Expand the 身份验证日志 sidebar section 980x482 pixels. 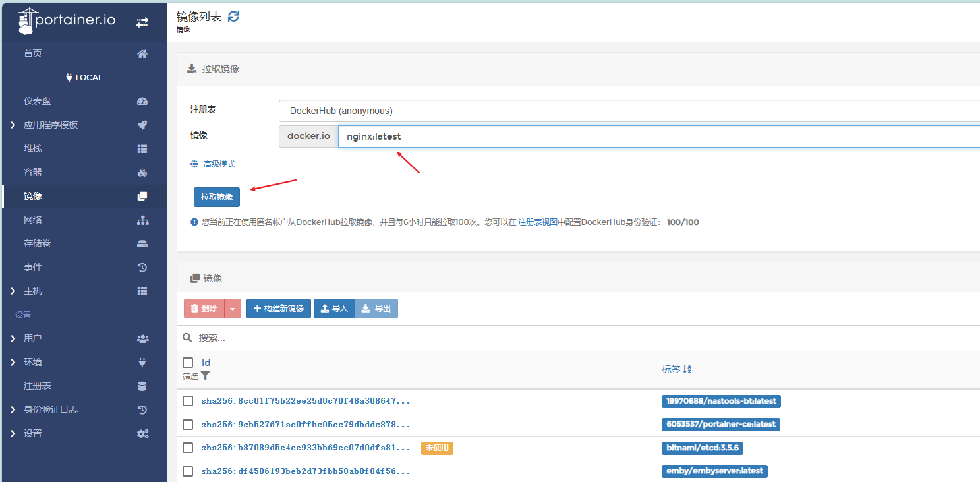13,410
